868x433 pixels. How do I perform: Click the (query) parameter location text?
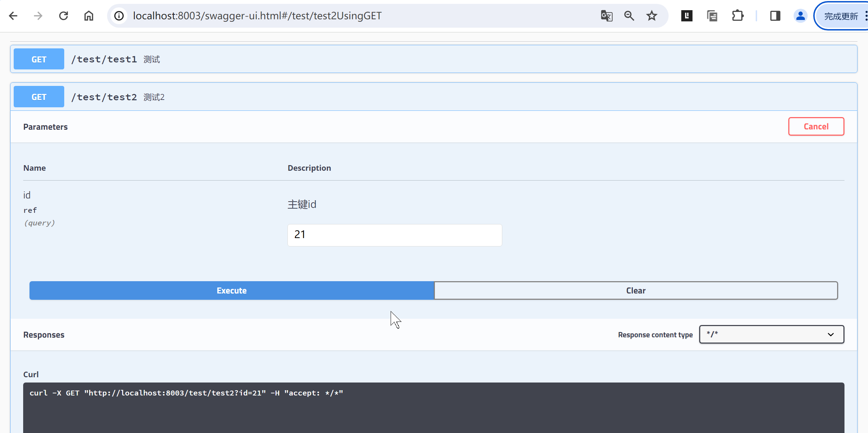point(39,223)
